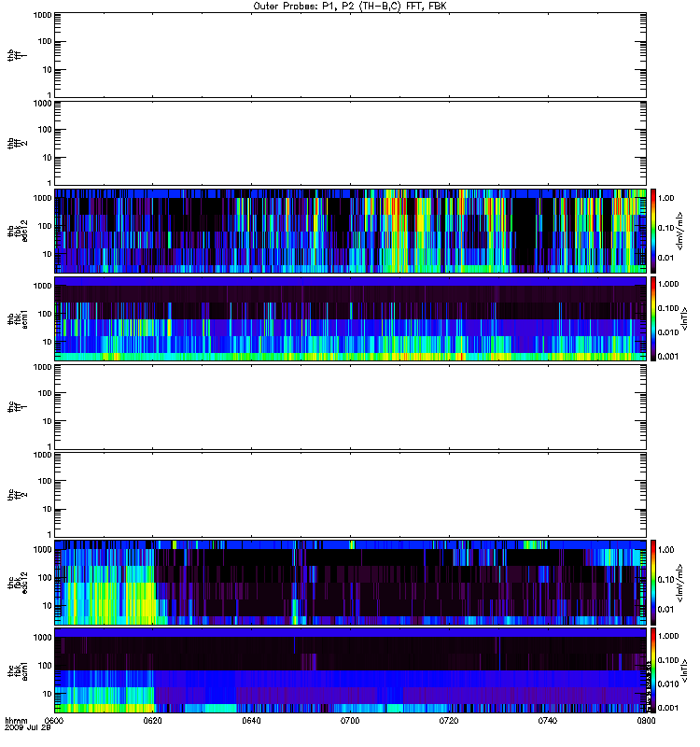Click '0.010' on thb scm1 color scale
The height and width of the screenshot is (747, 700).
point(668,332)
